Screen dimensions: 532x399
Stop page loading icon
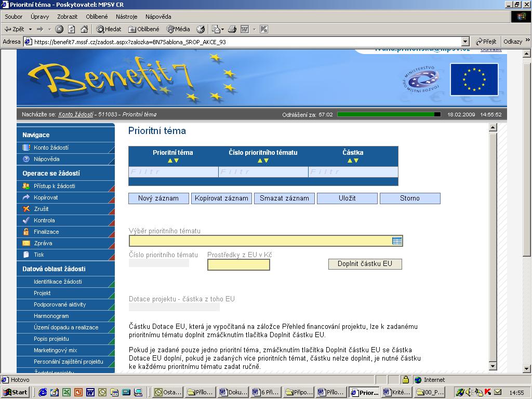[x=59, y=30]
